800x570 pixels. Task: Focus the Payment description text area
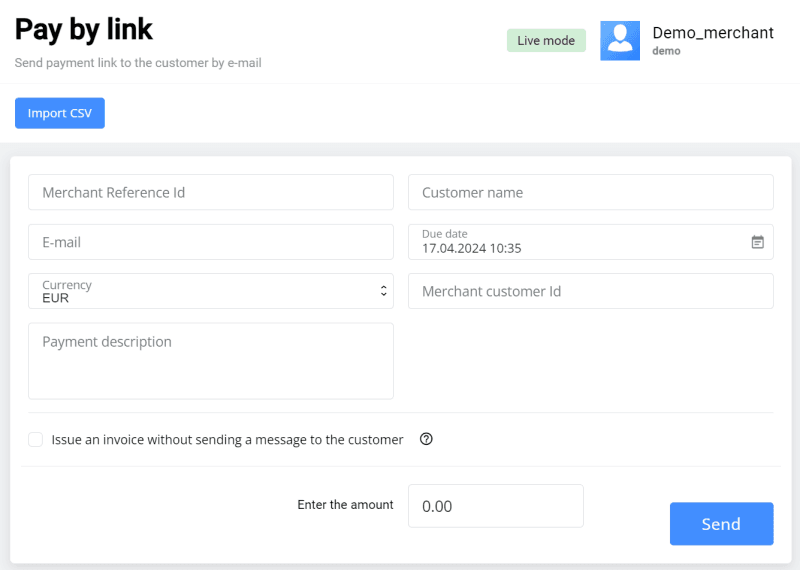click(x=211, y=360)
